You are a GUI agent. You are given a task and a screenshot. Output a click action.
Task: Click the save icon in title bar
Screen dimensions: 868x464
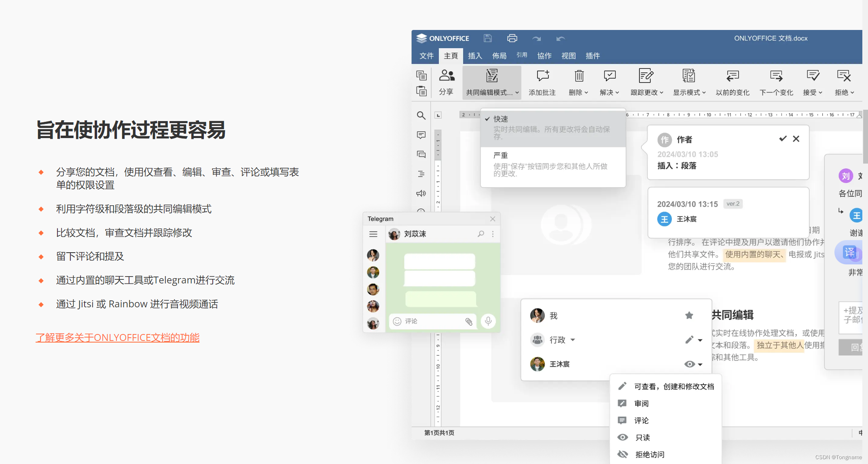tap(487, 38)
